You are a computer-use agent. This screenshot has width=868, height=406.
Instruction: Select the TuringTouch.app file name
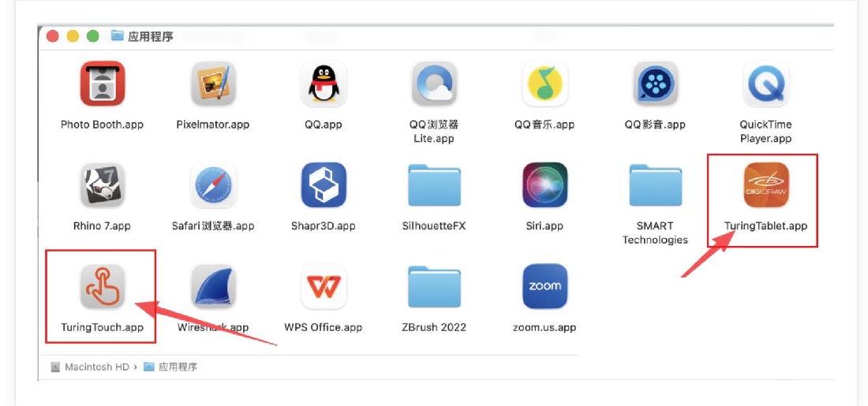pos(103,327)
